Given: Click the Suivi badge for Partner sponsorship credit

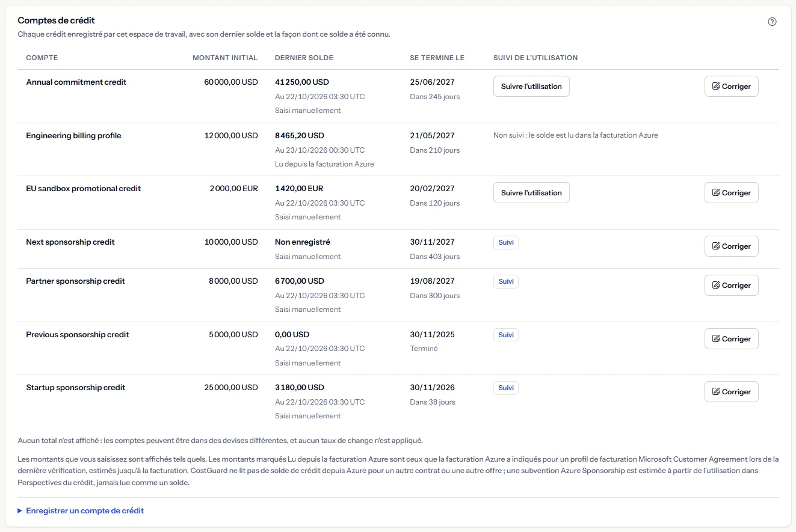Looking at the screenshot, I should click(x=506, y=281).
